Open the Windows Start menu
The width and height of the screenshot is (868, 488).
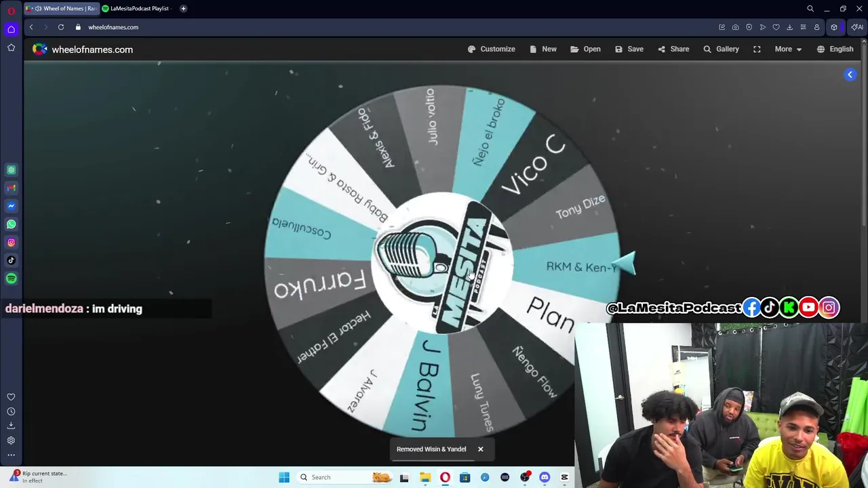[284, 477]
